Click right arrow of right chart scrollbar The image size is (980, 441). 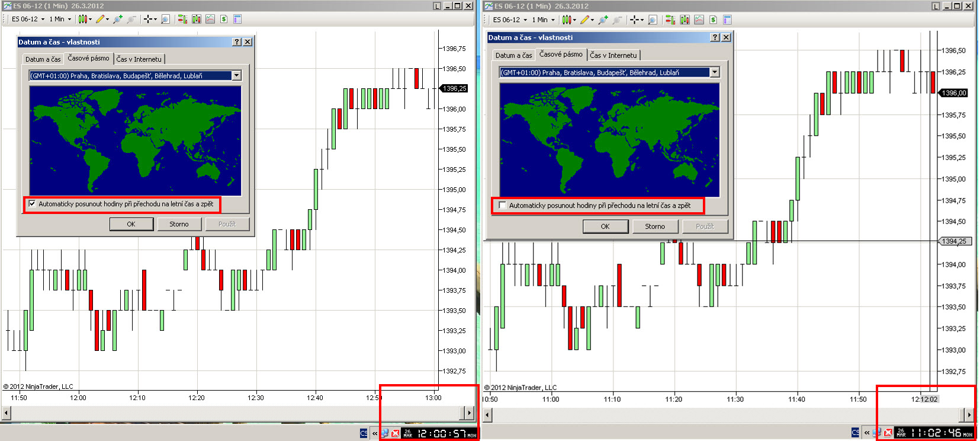[969, 414]
